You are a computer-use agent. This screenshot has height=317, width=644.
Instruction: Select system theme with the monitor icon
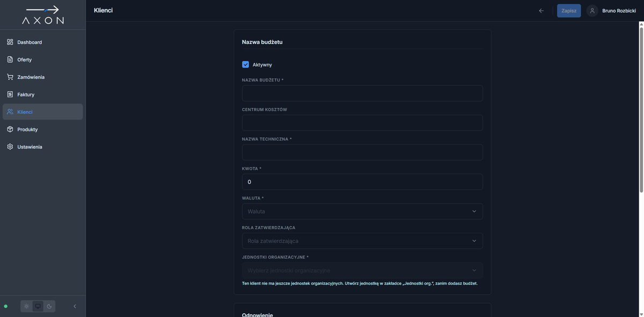pyautogui.click(x=38, y=306)
